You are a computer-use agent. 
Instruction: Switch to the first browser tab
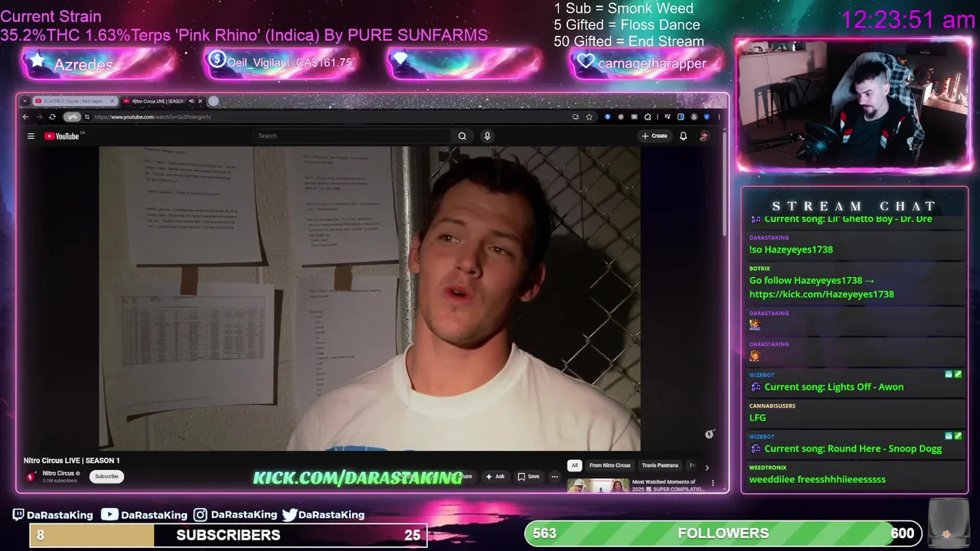[x=74, y=101]
